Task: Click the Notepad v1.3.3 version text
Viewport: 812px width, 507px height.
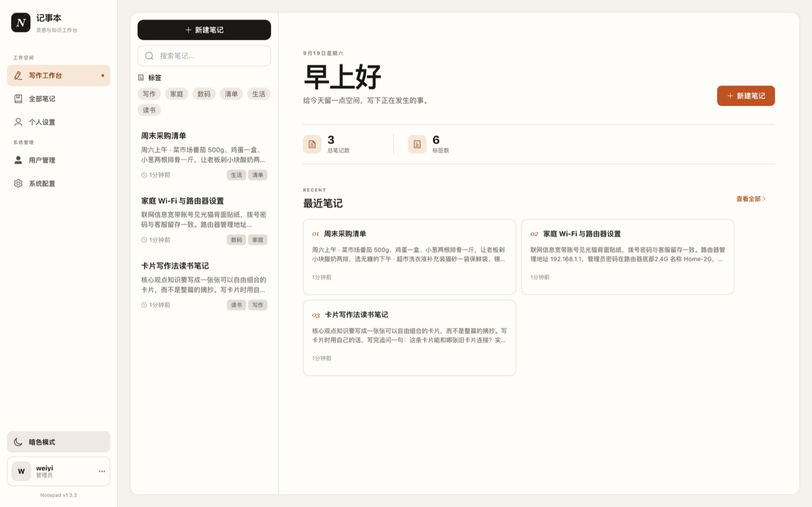Action: coord(58,495)
